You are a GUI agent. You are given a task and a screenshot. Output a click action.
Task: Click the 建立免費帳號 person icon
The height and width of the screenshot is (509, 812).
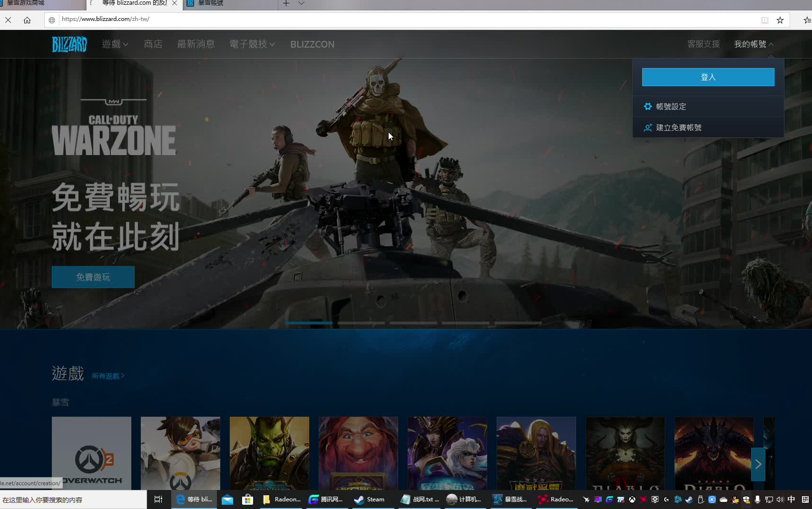point(648,127)
